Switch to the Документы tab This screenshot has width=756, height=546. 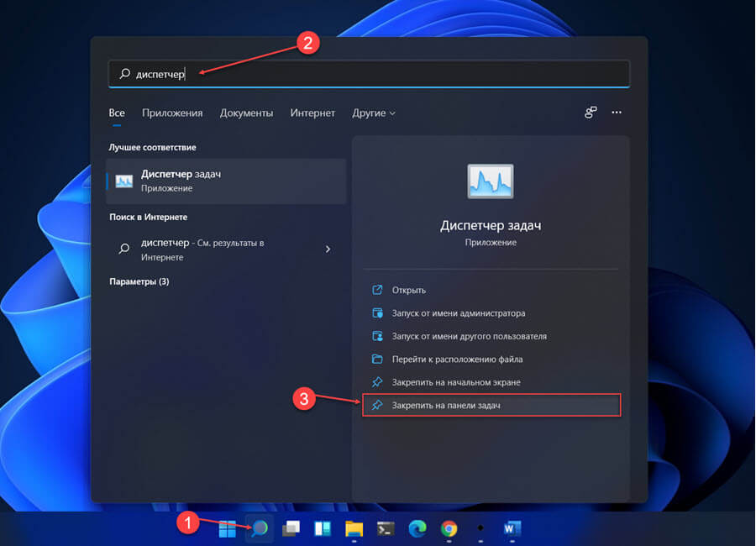pyautogui.click(x=246, y=113)
